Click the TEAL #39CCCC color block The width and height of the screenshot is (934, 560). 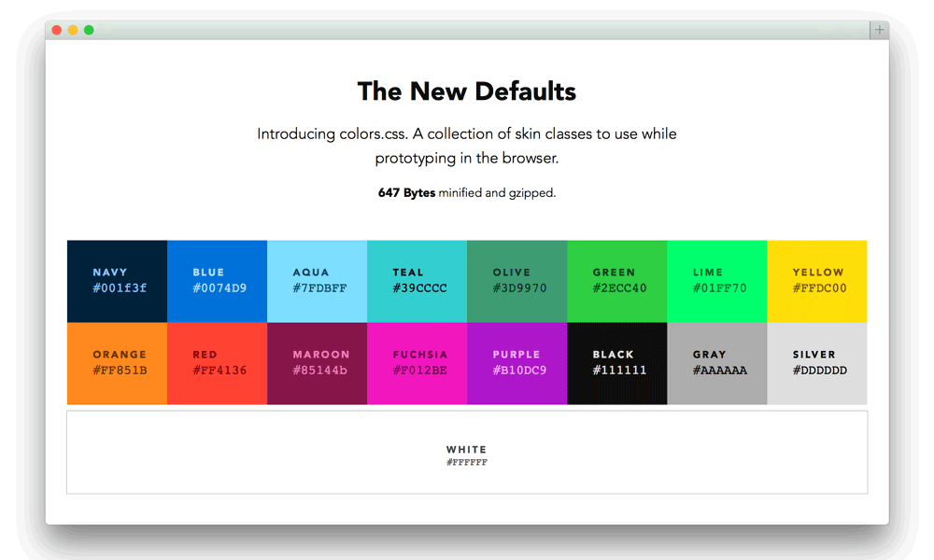[417, 280]
